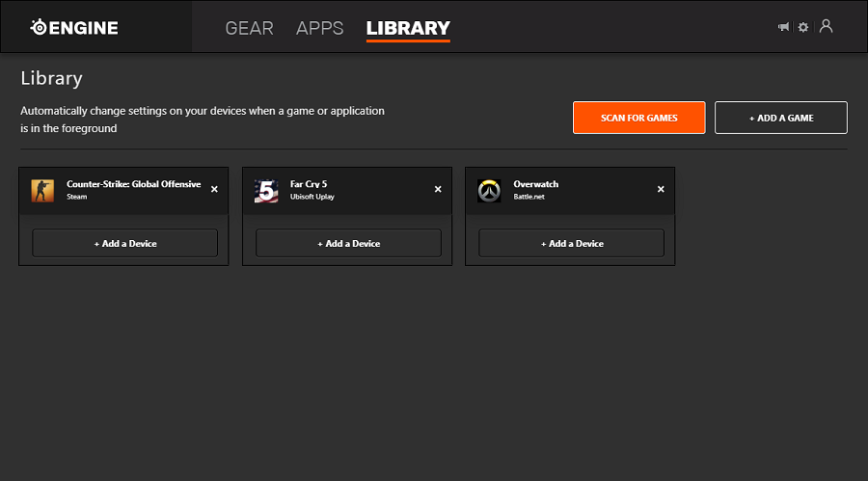The image size is (868, 481).
Task: Open the user account icon
Action: click(x=826, y=26)
